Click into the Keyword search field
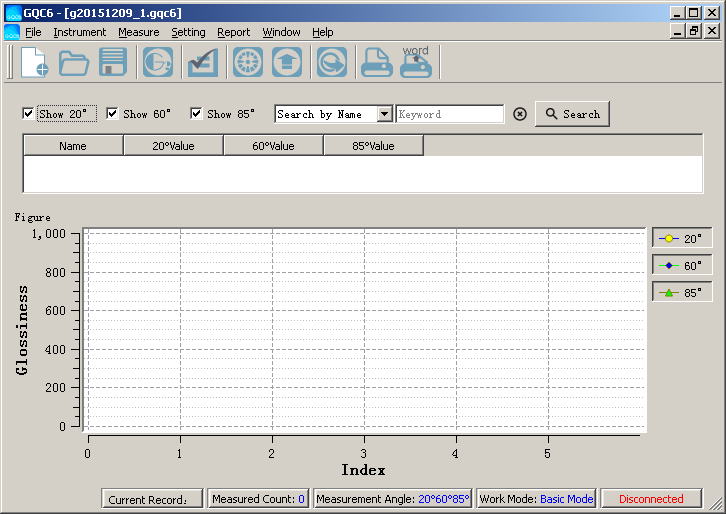Viewport: 726px width, 514px height. [449, 114]
